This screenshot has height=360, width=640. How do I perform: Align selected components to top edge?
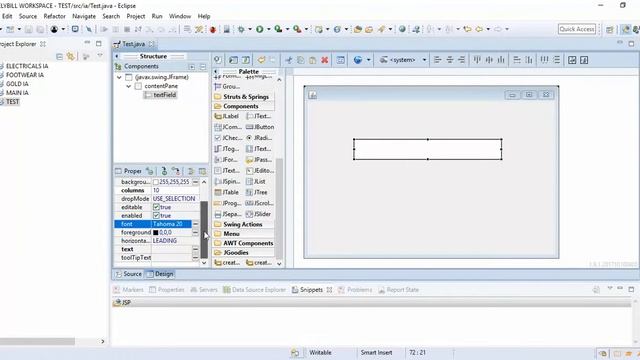click(477, 60)
